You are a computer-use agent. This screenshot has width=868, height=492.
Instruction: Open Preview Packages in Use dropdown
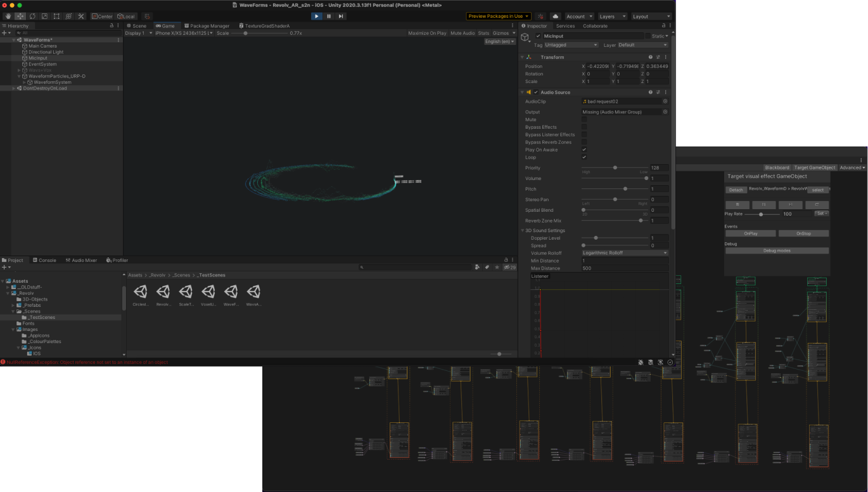click(499, 16)
